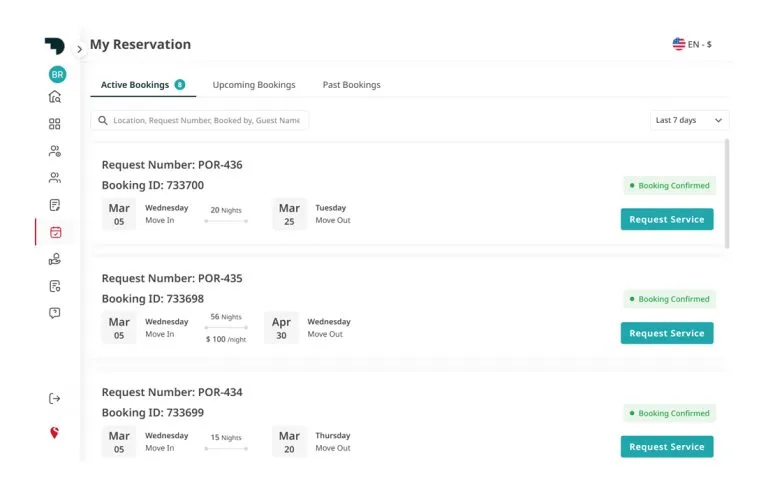Click Request Number: POR-435 heading
Screen dimensions: 768x489
(172, 278)
